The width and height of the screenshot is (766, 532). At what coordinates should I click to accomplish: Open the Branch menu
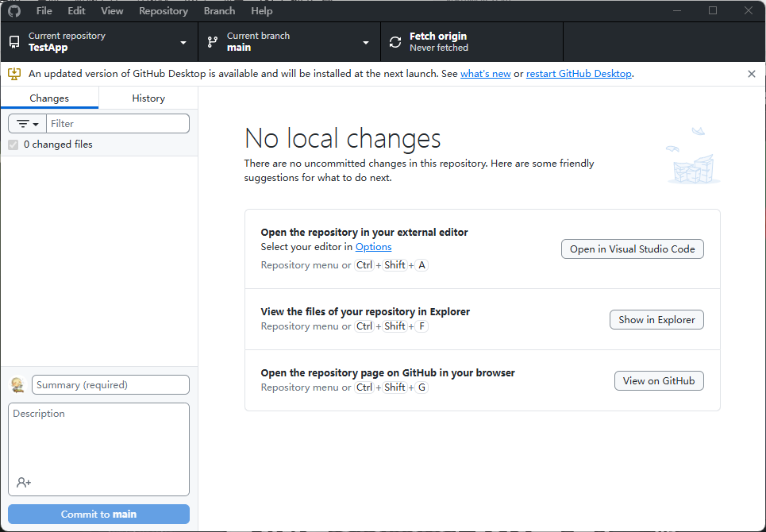[x=219, y=11]
